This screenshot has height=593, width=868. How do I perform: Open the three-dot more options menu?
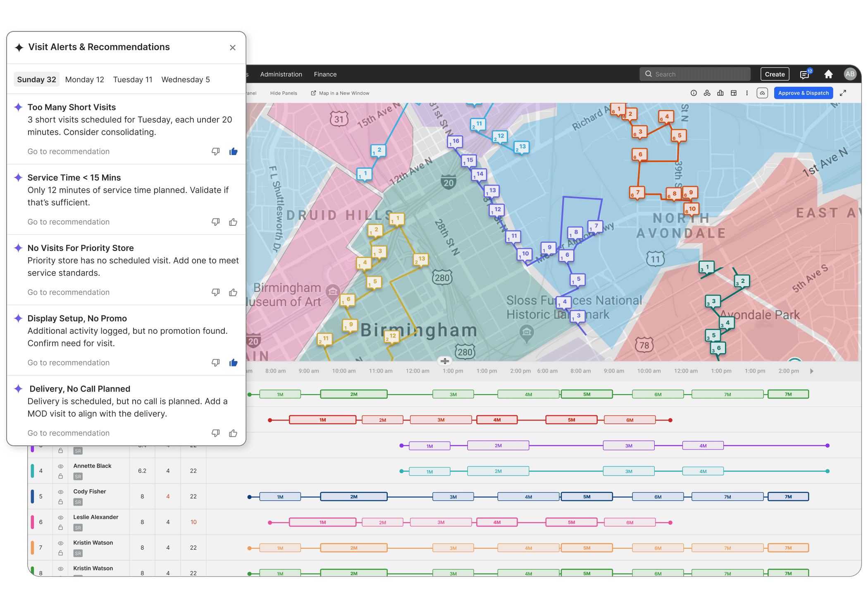coord(747,93)
